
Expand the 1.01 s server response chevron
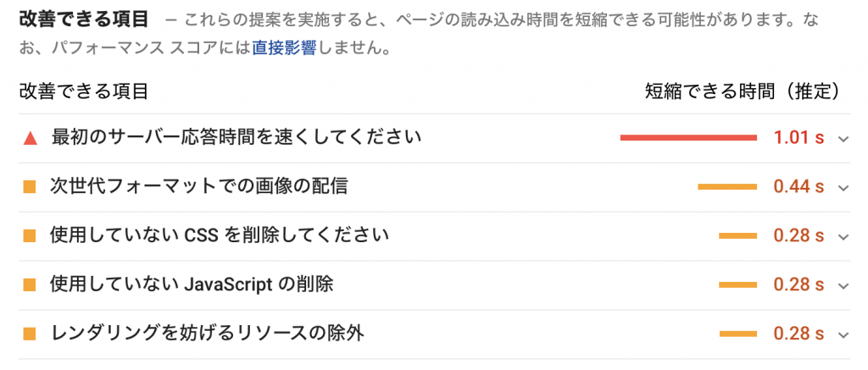[x=843, y=139]
